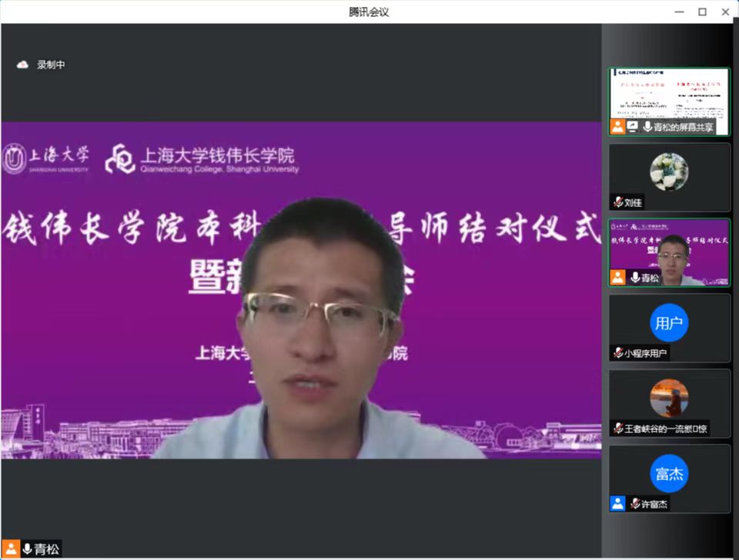Click the cloud recording icon
The image size is (739, 560).
coord(22,65)
